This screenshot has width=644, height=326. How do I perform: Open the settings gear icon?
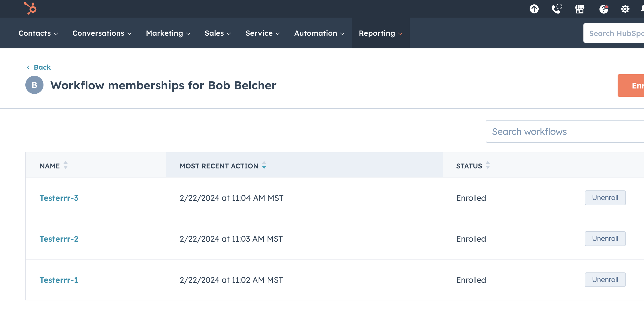point(625,9)
